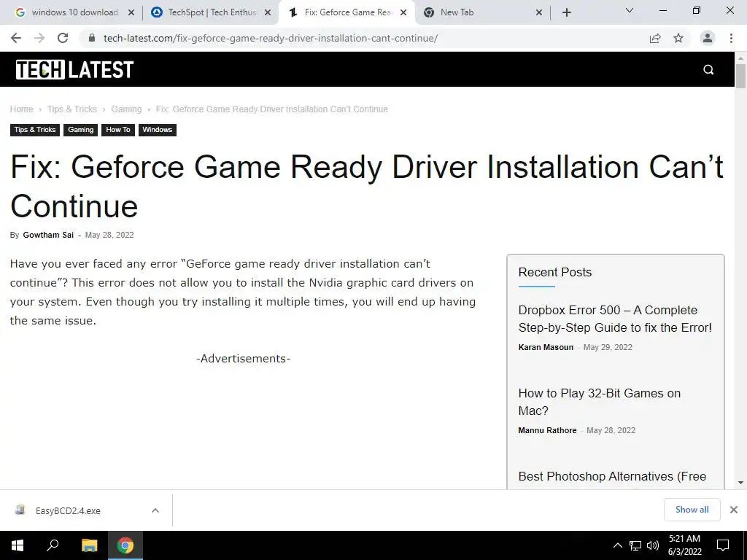Search the Tech Latest site
747x560 pixels.
click(708, 69)
